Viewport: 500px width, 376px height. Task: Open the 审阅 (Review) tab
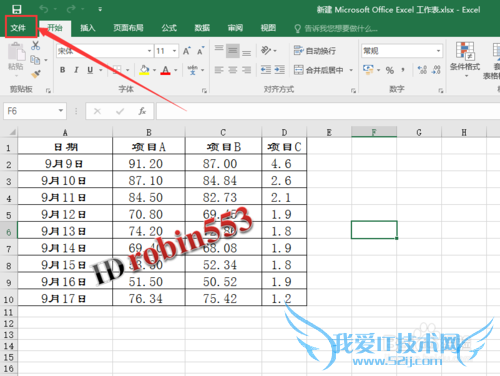pyautogui.click(x=235, y=28)
